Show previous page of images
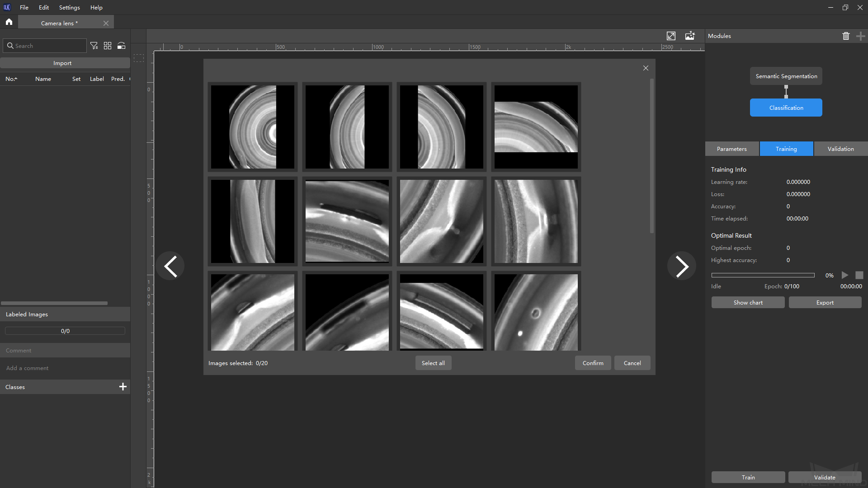Viewport: 868px width, 488px height. [170, 266]
